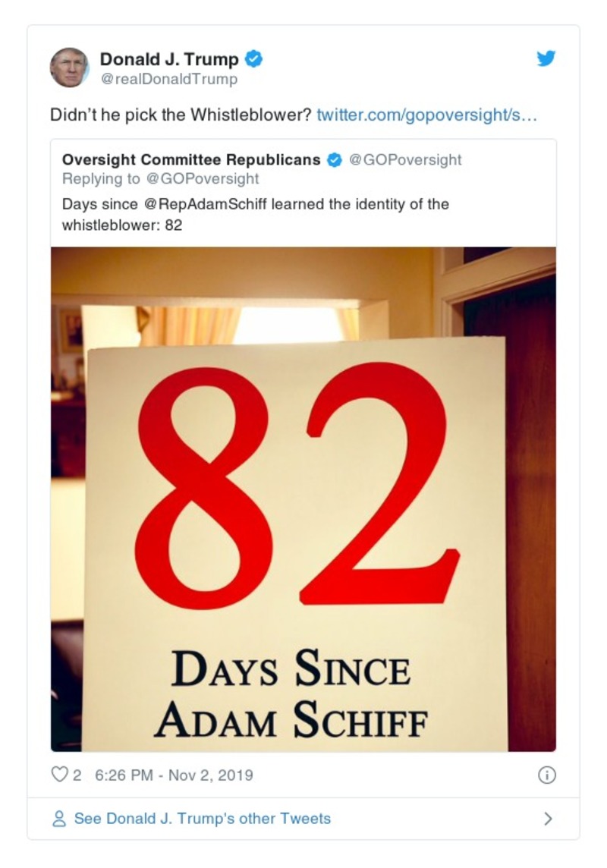Click verified badge next to Oversight Committee Republicans
Screen dimensions: 607x868
333,159
